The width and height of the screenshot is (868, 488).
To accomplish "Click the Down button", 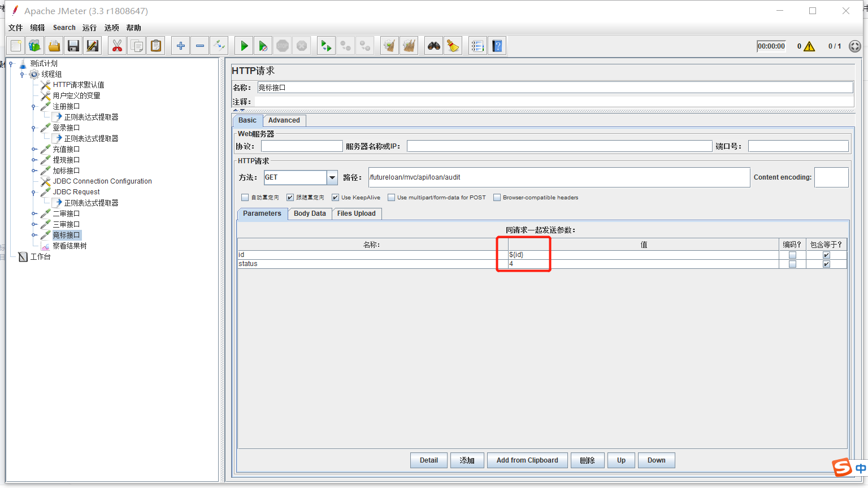I will tap(657, 460).
